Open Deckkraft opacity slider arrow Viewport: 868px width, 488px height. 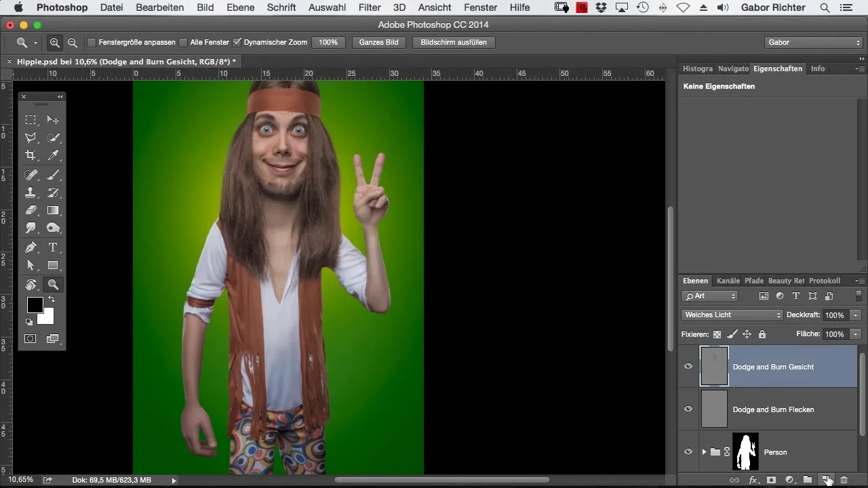click(x=855, y=315)
